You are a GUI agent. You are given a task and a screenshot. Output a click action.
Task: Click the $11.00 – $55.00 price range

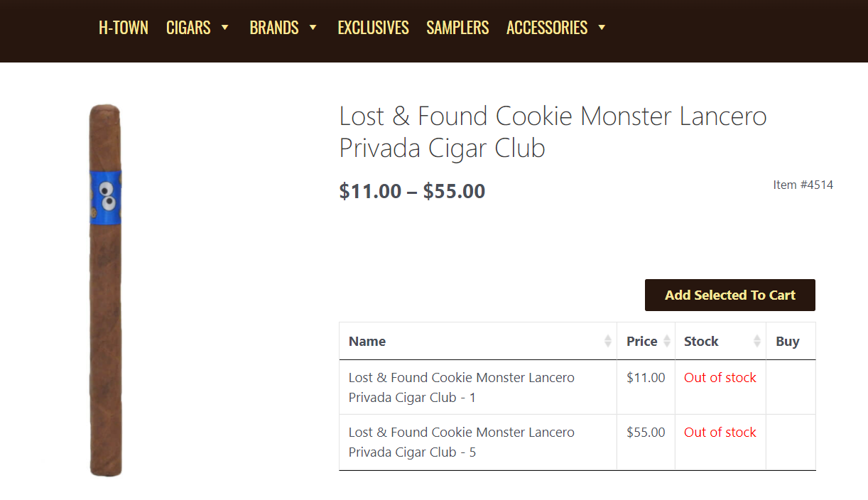pos(412,192)
